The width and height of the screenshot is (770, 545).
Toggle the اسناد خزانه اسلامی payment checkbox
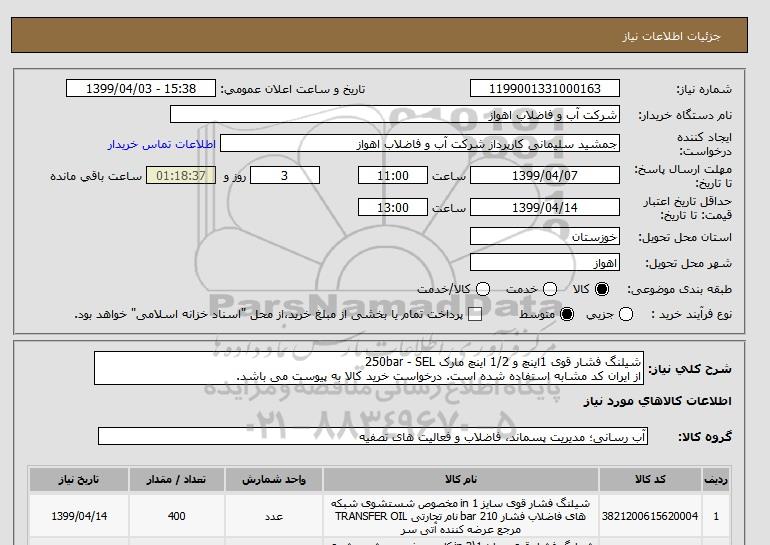pos(475,315)
